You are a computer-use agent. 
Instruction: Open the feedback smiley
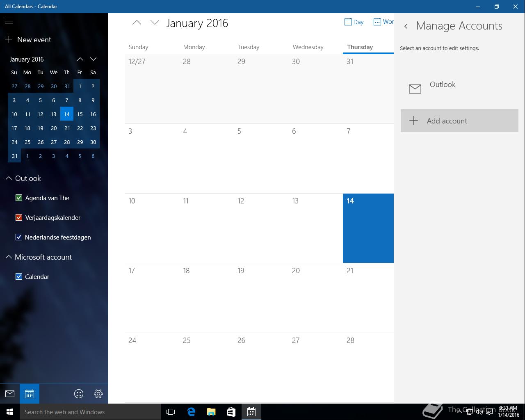(x=79, y=394)
